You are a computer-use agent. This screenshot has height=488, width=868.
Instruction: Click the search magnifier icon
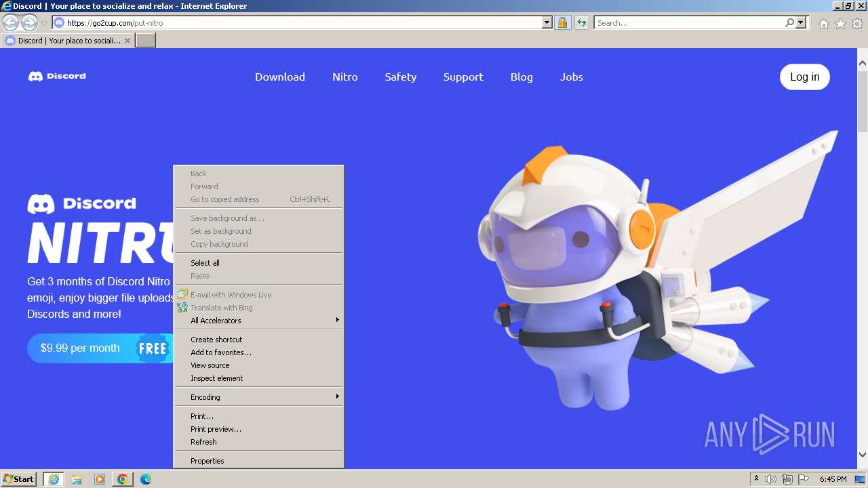(x=789, y=23)
